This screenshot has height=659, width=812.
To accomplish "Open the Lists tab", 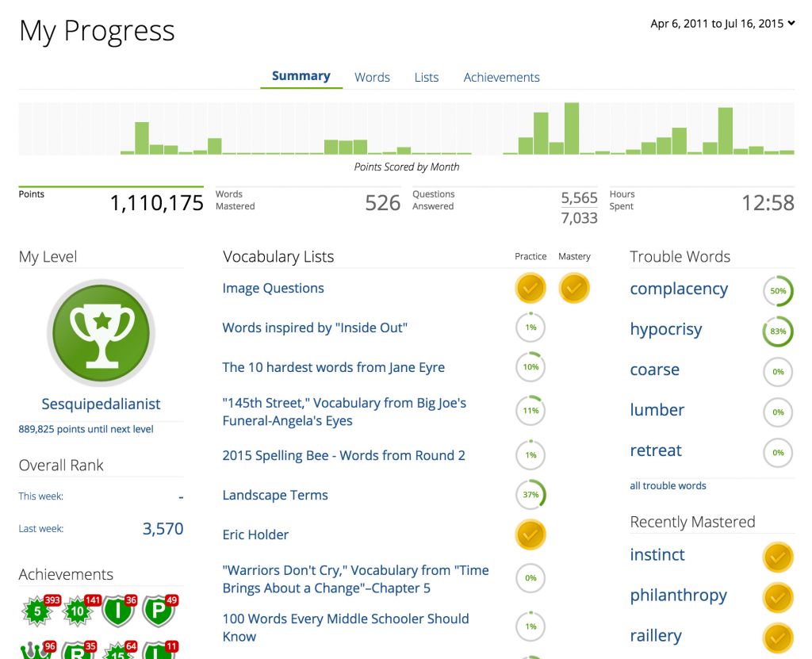I will coord(426,77).
